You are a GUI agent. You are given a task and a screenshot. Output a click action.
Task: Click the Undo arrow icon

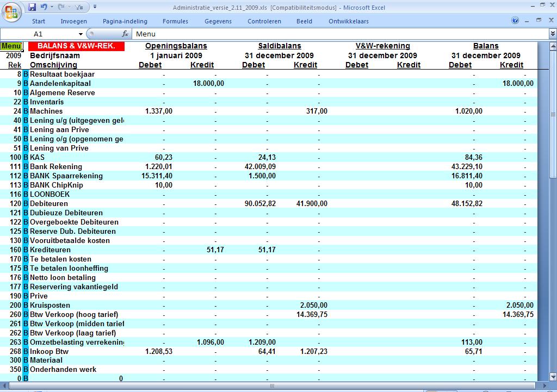(43, 7)
